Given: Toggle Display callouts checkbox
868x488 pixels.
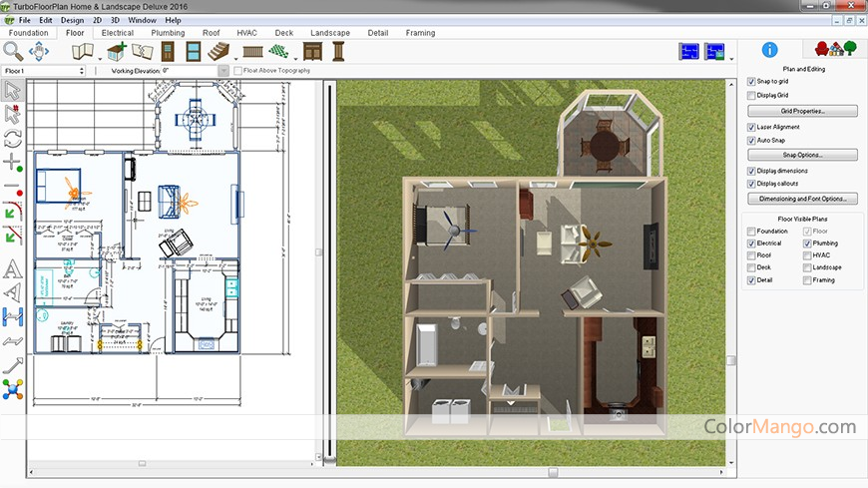Looking at the screenshot, I should 751,184.
